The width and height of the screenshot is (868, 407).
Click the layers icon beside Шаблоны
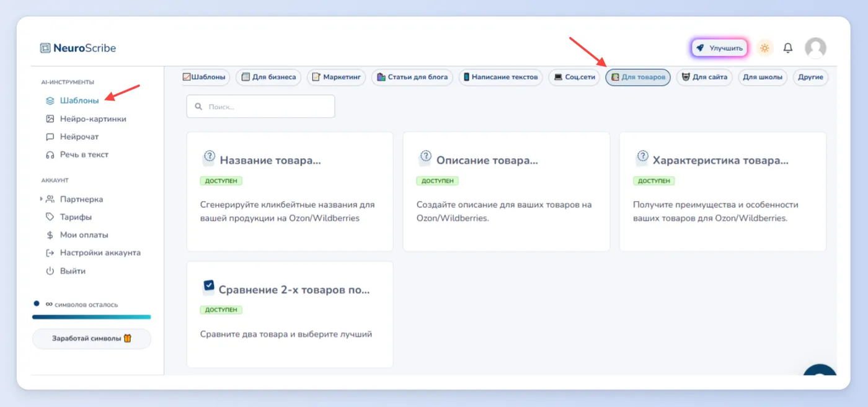pyautogui.click(x=50, y=101)
